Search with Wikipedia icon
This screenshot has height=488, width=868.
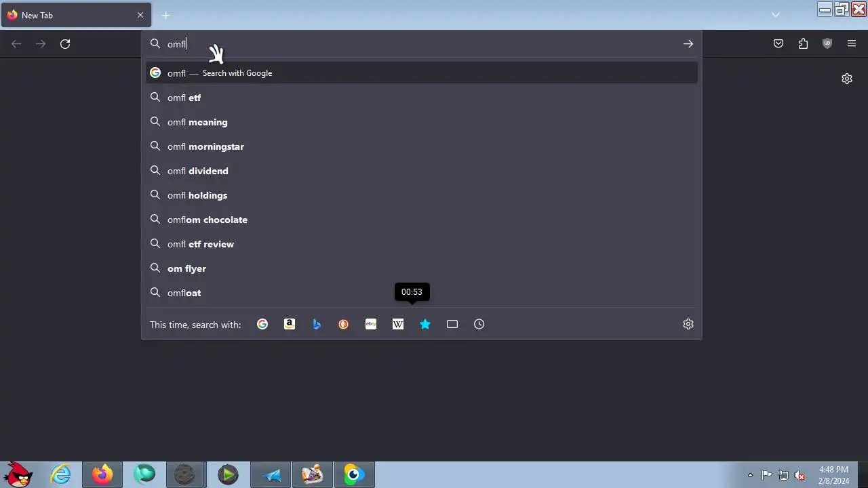(398, 324)
